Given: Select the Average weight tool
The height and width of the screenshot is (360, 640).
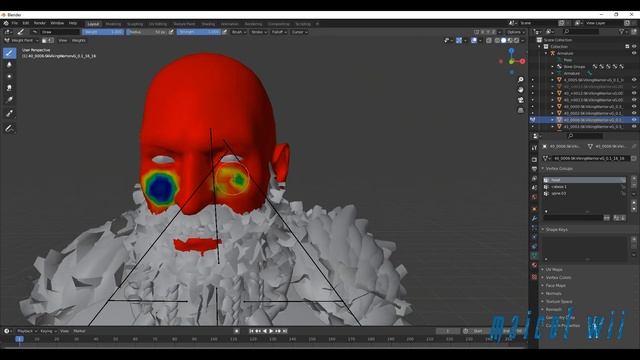Looking at the screenshot, I should click(9, 76).
